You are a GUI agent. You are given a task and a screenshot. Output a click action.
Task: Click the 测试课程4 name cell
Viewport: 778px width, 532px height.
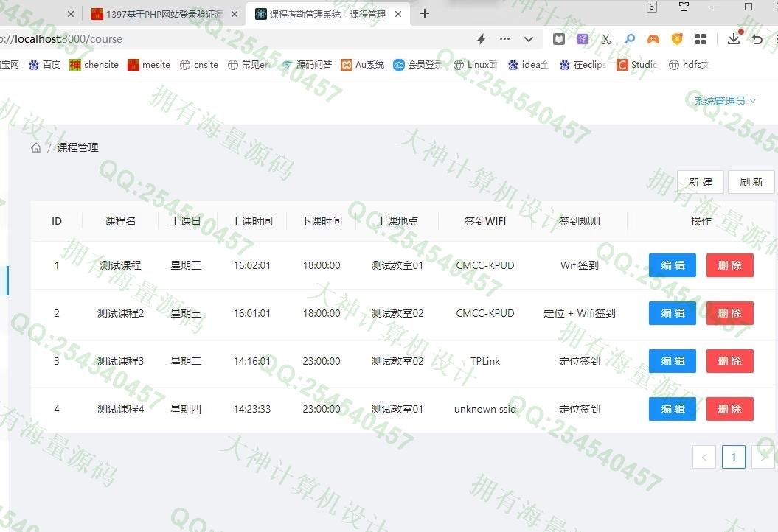120,409
